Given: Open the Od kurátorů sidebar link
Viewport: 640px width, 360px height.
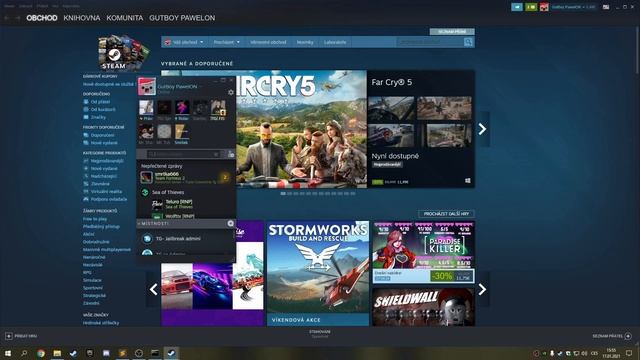Looking at the screenshot, I should (103, 109).
